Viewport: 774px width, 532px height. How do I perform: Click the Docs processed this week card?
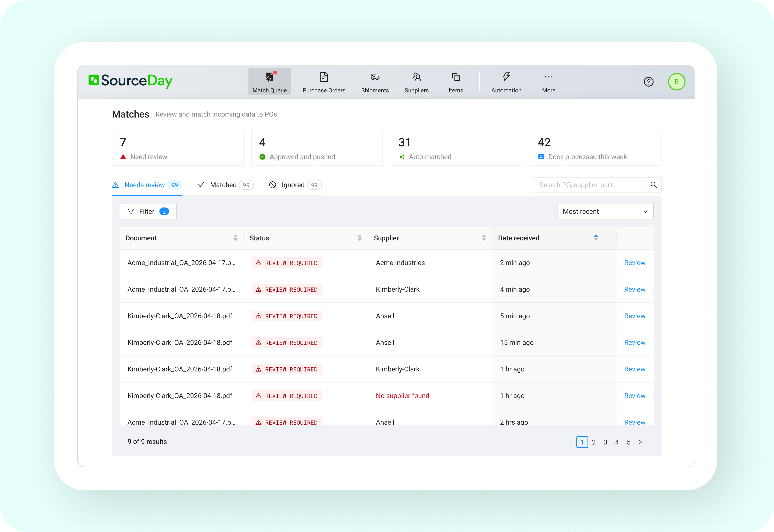click(596, 148)
